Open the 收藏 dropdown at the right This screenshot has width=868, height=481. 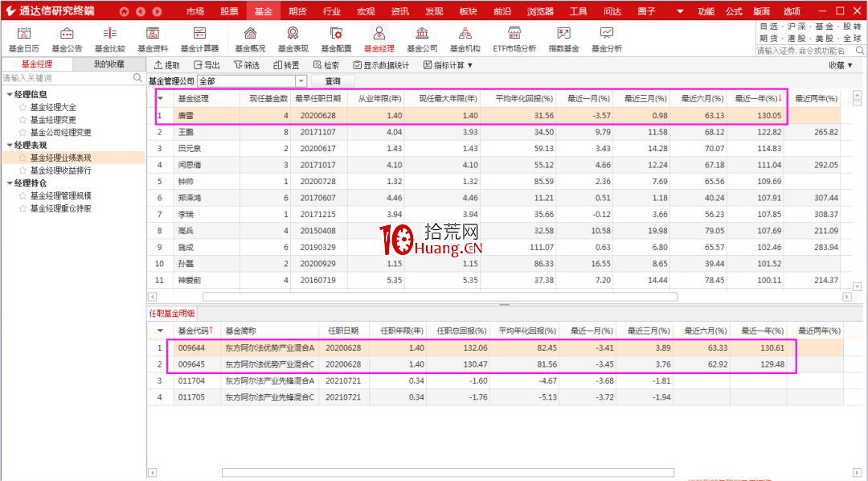(841, 65)
